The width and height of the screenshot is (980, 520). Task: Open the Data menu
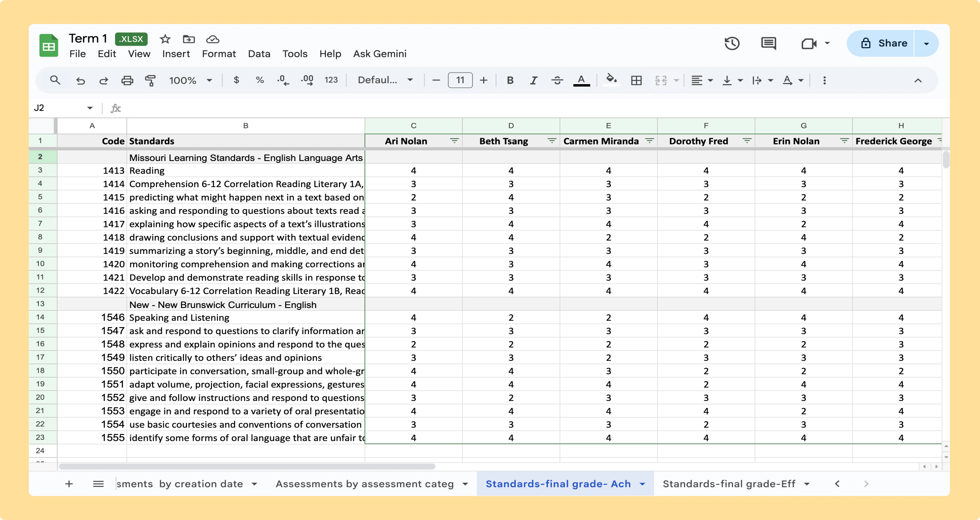pos(259,54)
